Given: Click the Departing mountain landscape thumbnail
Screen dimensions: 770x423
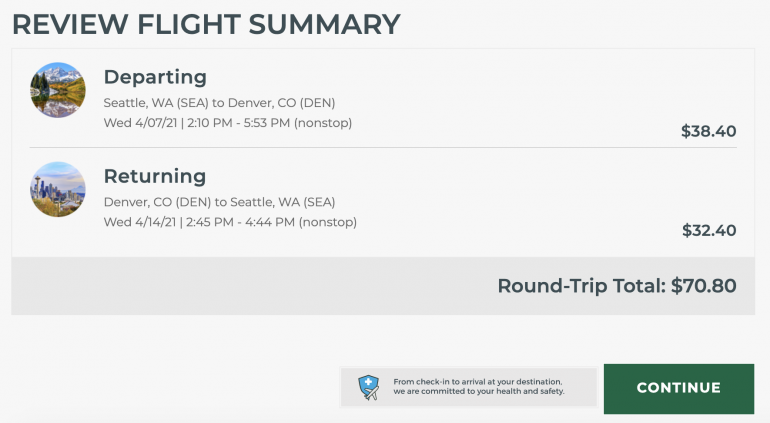Looking at the screenshot, I should tap(58, 90).
